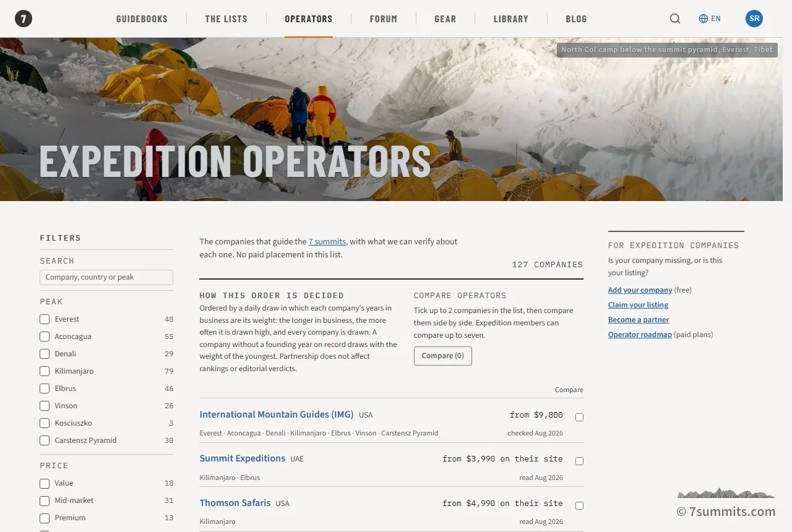This screenshot has width=792, height=532.
Task: Open the EN language selector
Action: click(x=710, y=19)
